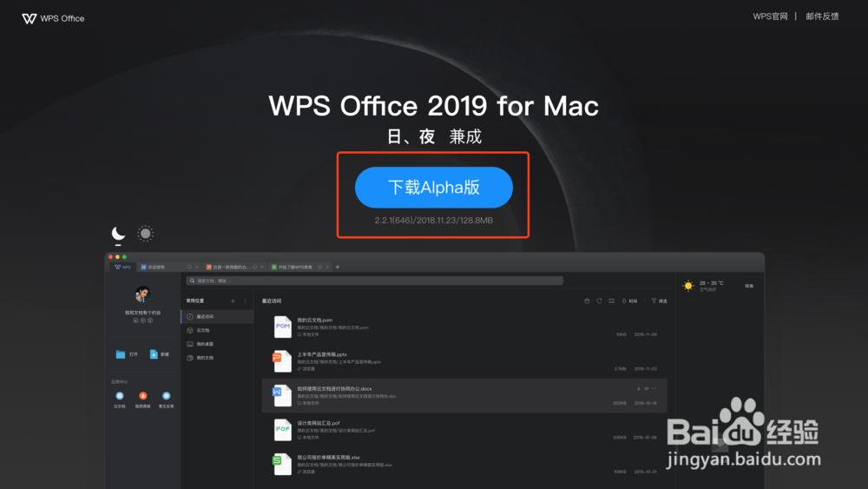Click the POM file type icon
The height and width of the screenshot is (489, 868).
[x=282, y=327]
